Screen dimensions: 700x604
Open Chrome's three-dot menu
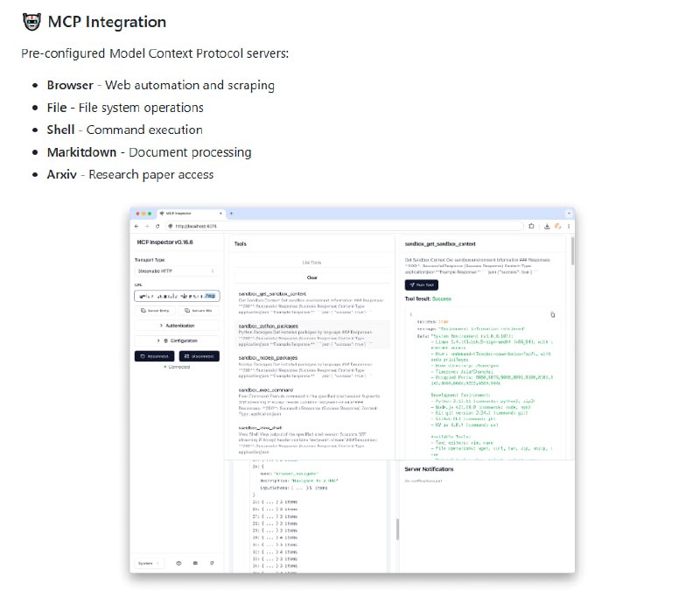tap(569, 226)
